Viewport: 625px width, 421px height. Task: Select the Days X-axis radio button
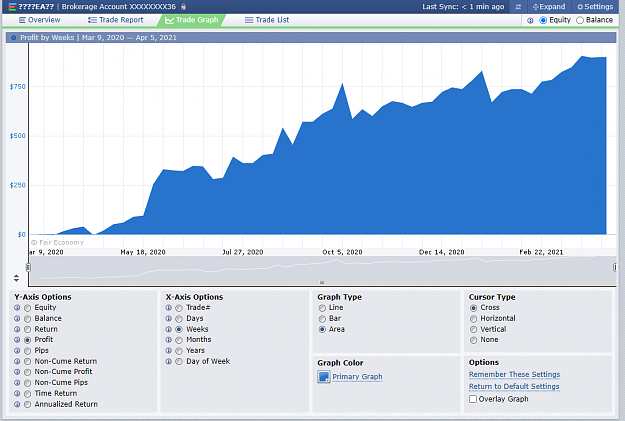click(x=179, y=319)
